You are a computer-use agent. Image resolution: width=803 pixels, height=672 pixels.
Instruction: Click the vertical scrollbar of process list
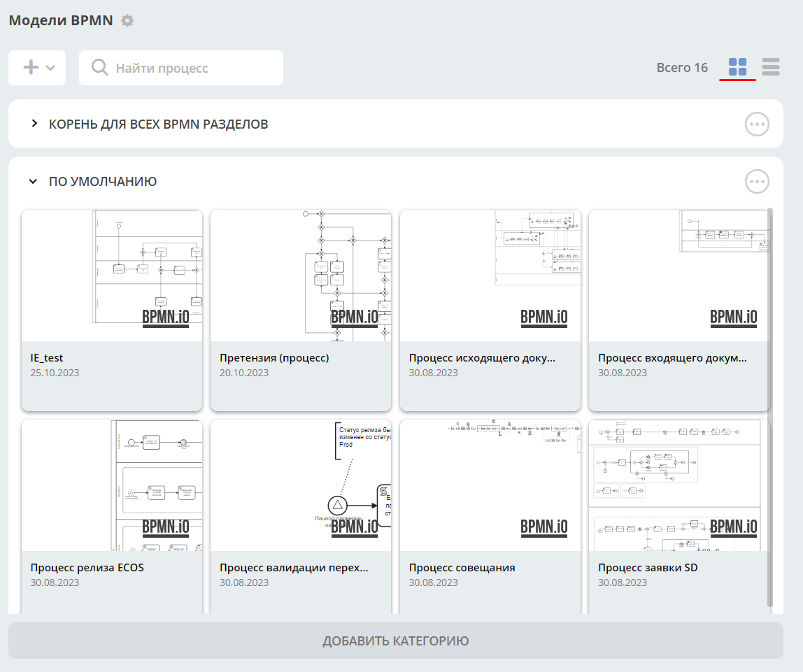click(770, 408)
